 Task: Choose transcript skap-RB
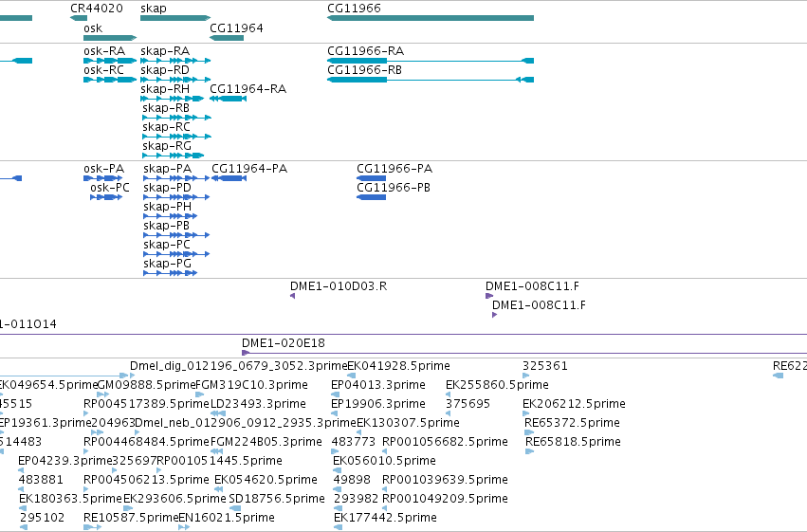click(176, 118)
